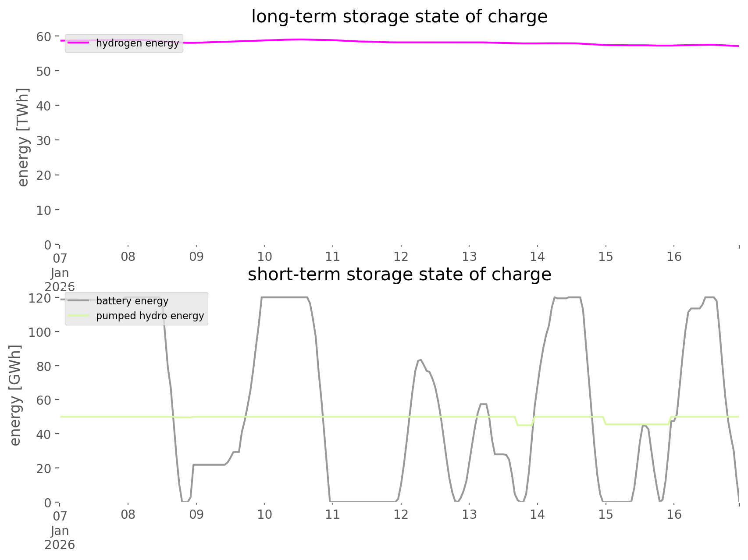Click the "energy [GWh]" y-axis label
The image size is (748, 560).
click(x=15, y=395)
